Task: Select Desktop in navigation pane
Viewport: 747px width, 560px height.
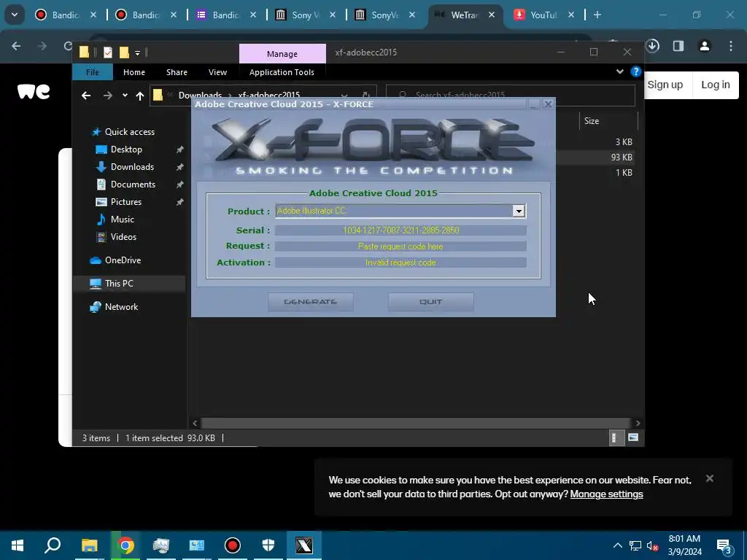Action: (x=126, y=149)
